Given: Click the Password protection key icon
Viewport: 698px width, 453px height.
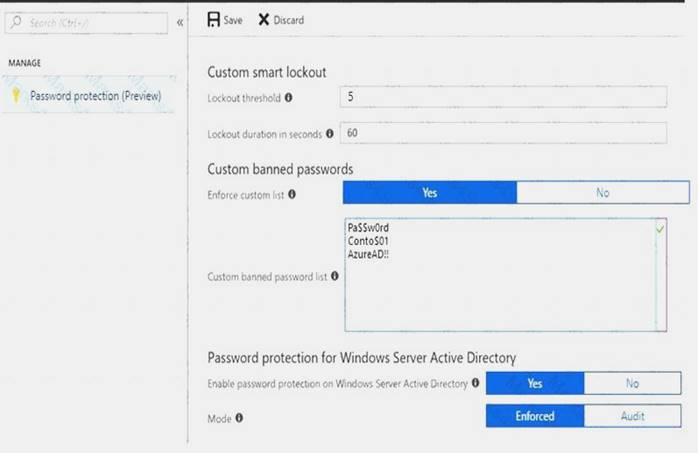Looking at the screenshot, I should [x=16, y=95].
